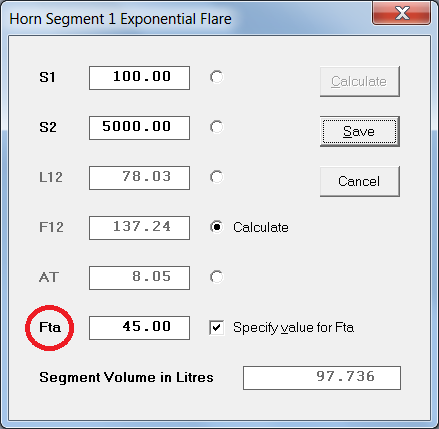Click the Fta label circled in red
This screenshot has height=429, width=439.
tap(50, 327)
